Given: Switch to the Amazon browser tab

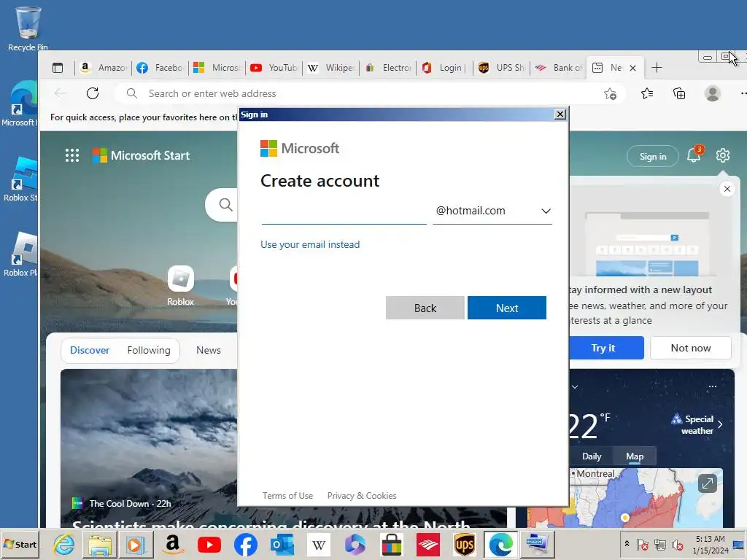Looking at the screenshot, I should (x=104, y=68).
